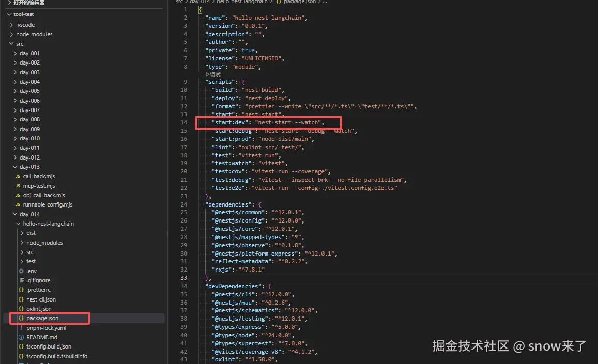Click the "nest start --watch" value
This screenshot has height=364, width=598.
pos(289,122)
